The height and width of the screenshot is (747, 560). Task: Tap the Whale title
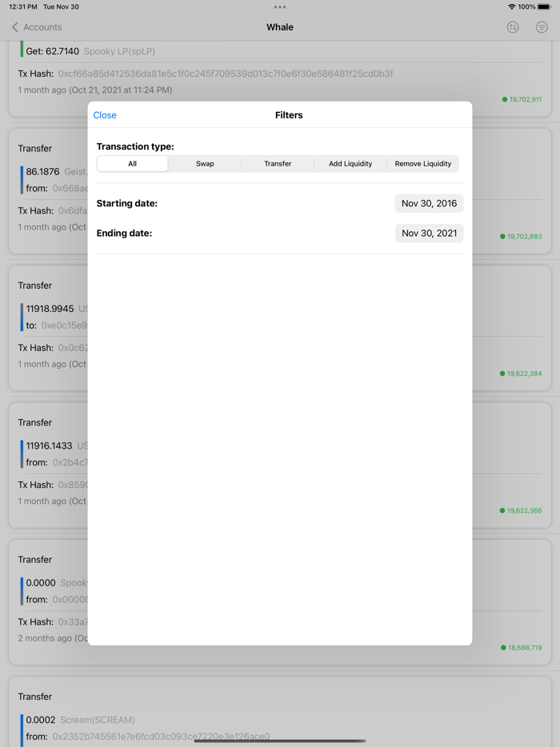tap(280, 27)
